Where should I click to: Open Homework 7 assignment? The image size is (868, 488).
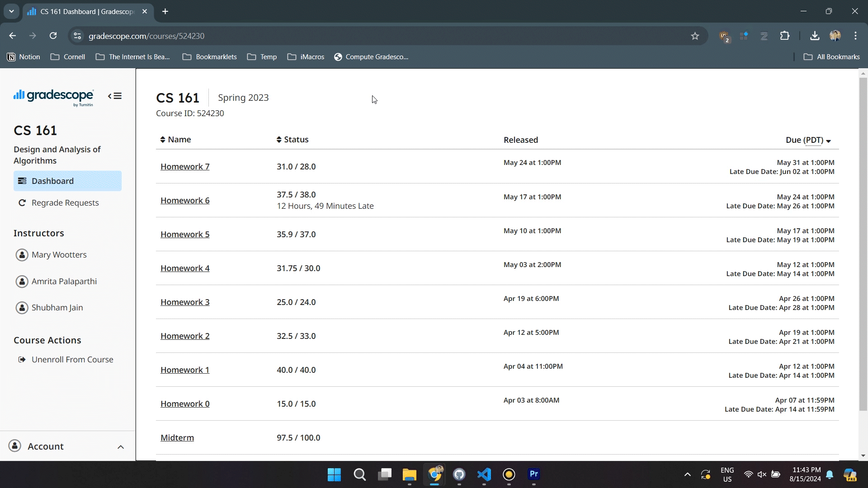tap(185, 166)
